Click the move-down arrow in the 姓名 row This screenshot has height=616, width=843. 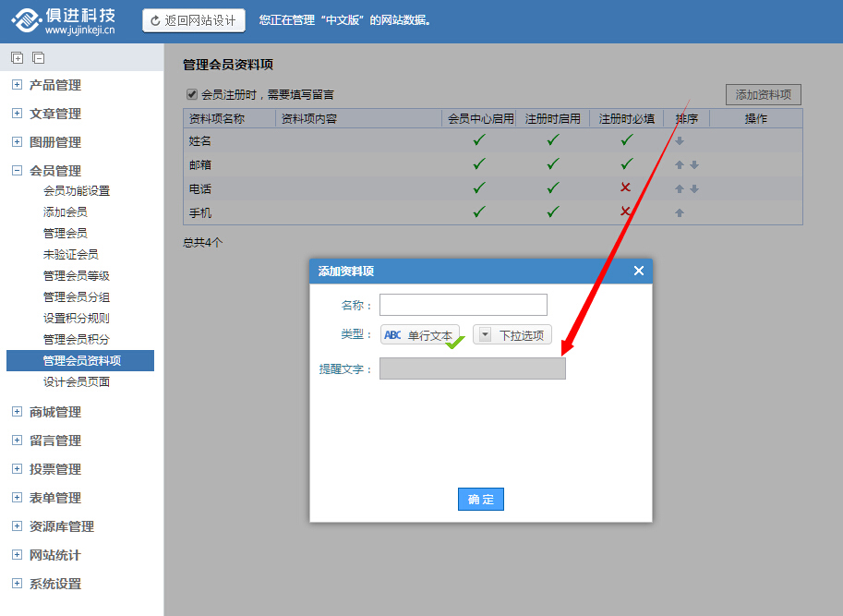pos(680,140)
